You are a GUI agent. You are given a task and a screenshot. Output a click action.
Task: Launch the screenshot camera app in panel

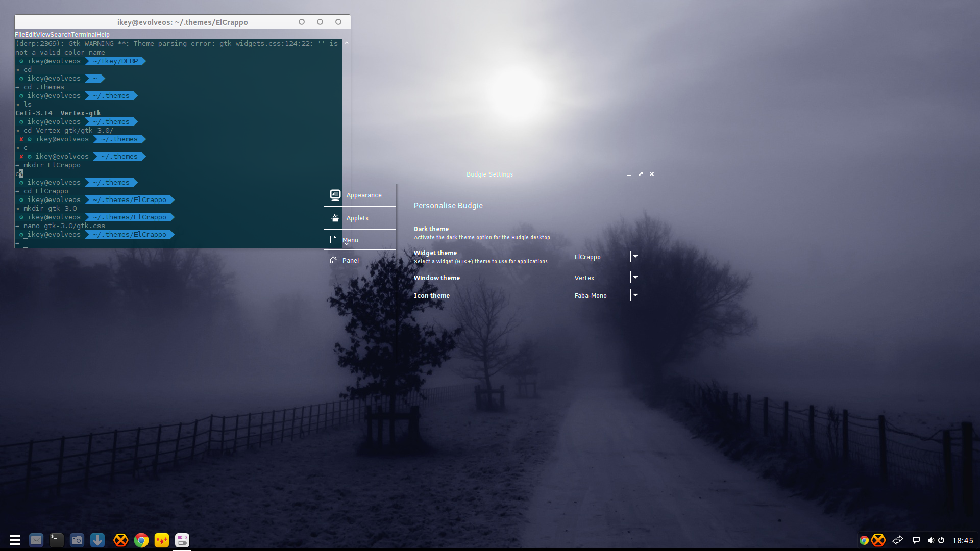click(x=77, y=540)
